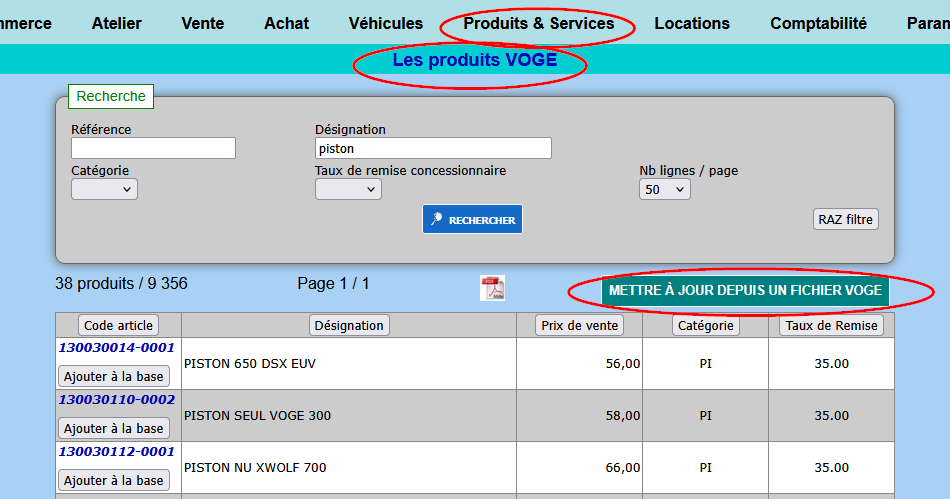
Task: Open the Catégorie dropdown filter
Action: pos(104,189)
